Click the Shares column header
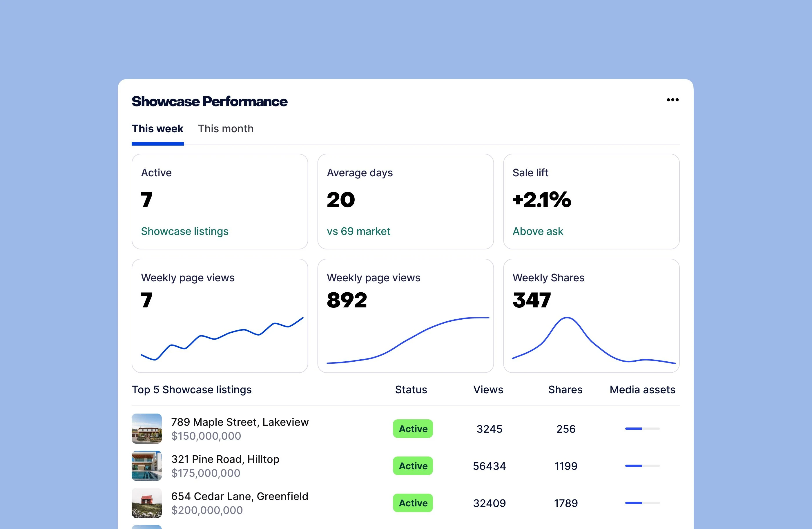The height and width of the screenshot is (529, 812). (x=565, y=389)
